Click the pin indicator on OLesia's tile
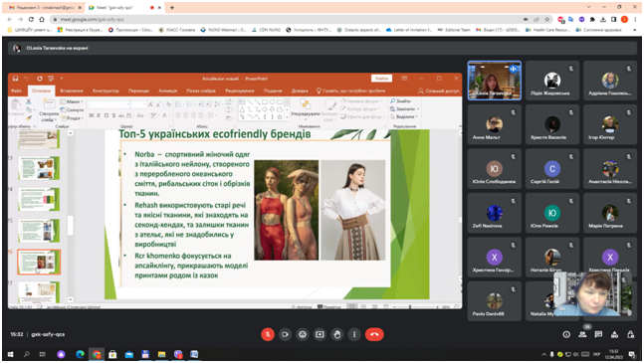The image size is (644, 363). [514, 69]
